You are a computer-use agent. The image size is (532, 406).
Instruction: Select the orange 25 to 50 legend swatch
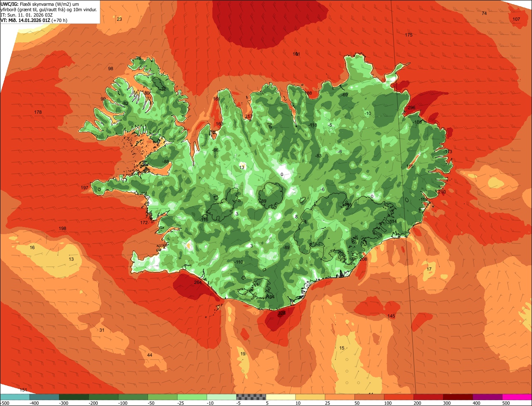coord(340,397)
